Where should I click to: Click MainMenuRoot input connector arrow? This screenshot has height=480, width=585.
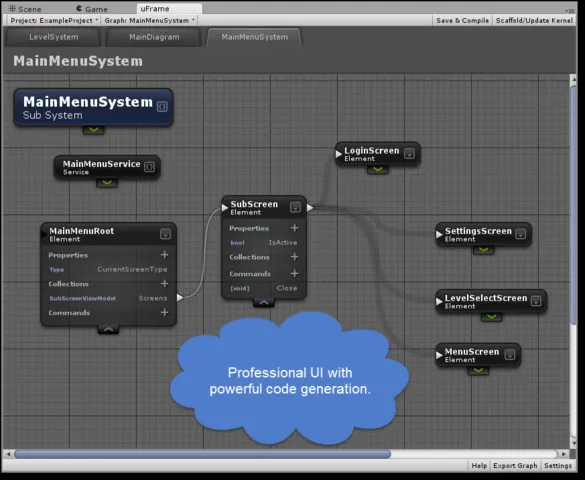point(44,234)
